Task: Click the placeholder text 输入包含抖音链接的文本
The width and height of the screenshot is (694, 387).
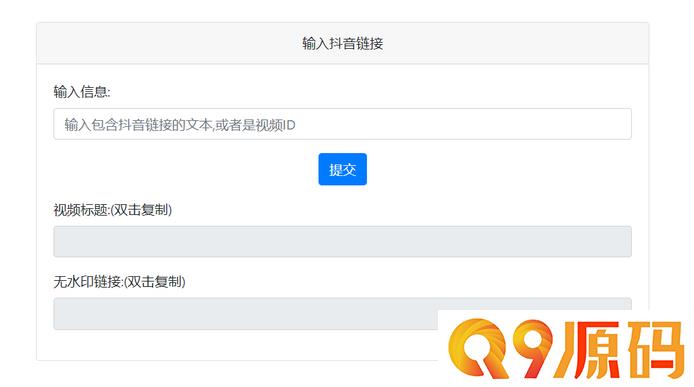Action: (x=138, y=125)
